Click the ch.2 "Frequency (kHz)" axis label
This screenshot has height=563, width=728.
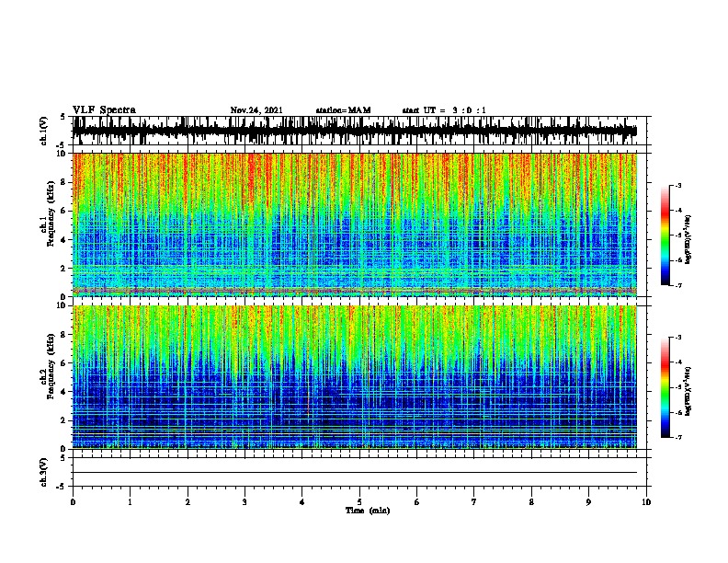tap(51, 366)
